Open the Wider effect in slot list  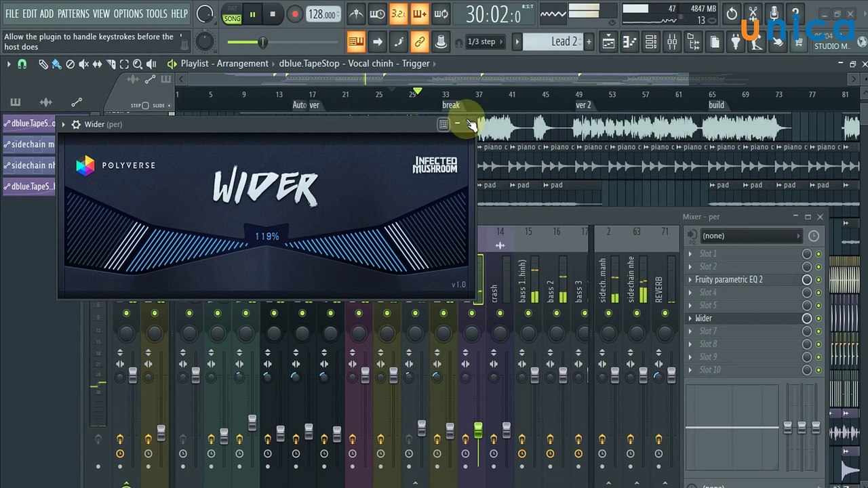pyautogui.click(x=703, y=318)
